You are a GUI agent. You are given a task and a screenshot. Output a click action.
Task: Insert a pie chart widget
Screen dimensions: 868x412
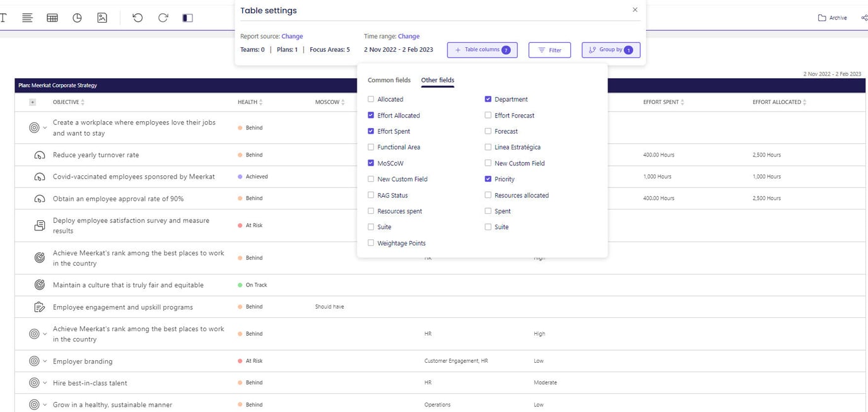click(x=77, y=18)
